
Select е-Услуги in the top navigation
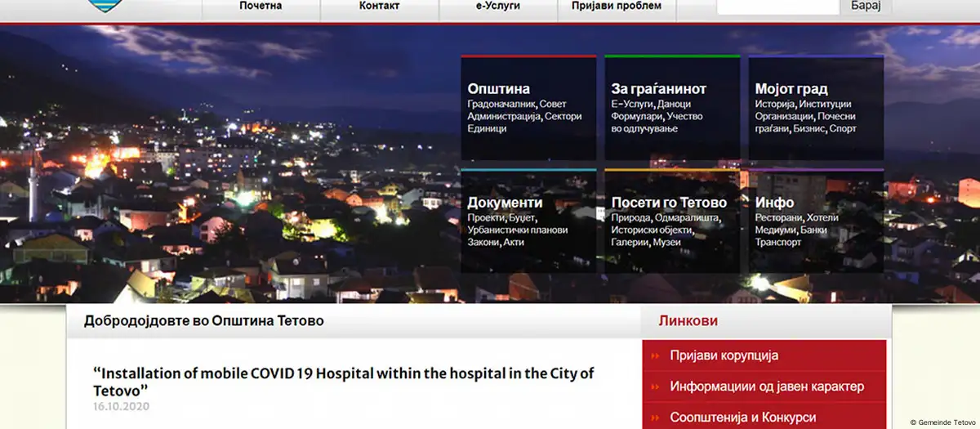[x=498, y=7]
